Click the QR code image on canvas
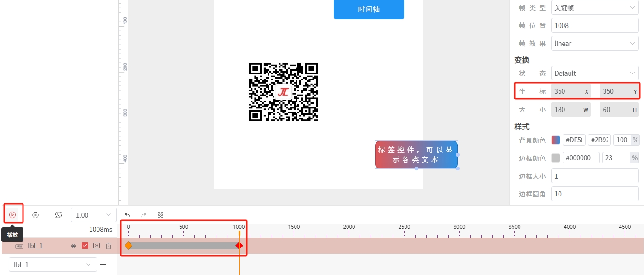644x275 pixels. pos(284,92)
